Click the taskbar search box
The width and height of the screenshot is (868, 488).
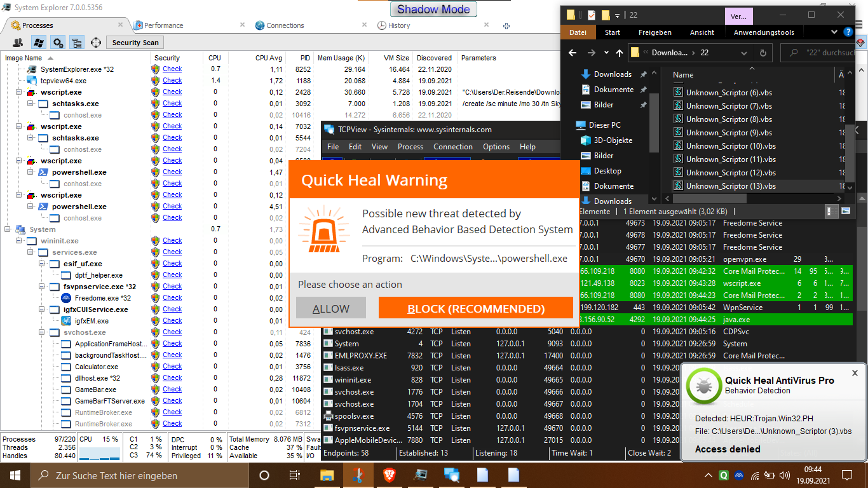pos(141,475)
